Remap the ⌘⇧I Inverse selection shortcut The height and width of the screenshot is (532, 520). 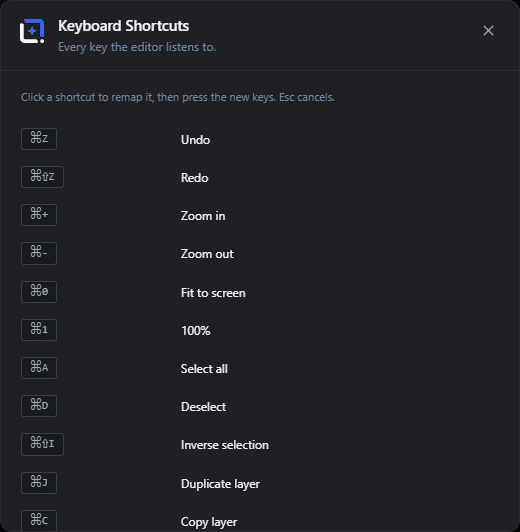42,444
